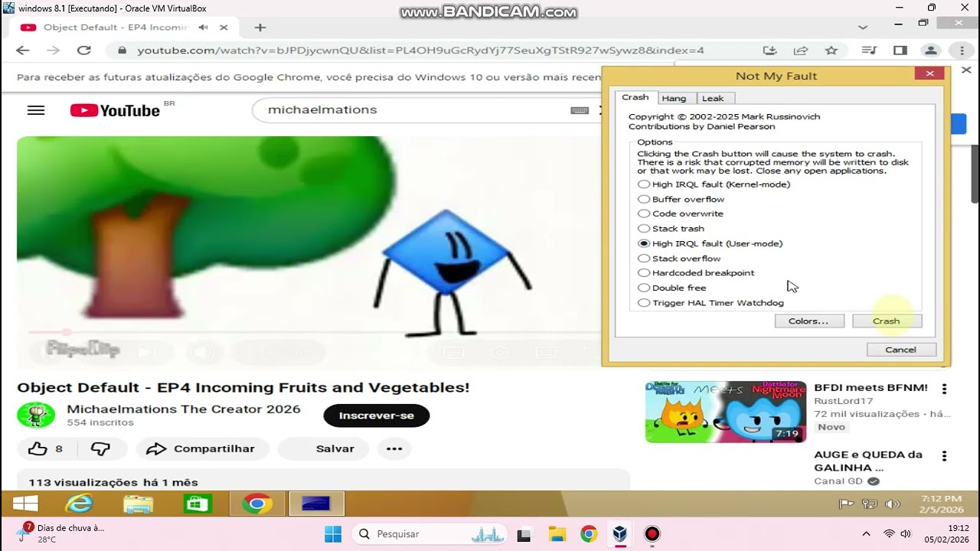Switch to Chrome in VM taskbar
980x551 pixels.
(x=257, y=504)
